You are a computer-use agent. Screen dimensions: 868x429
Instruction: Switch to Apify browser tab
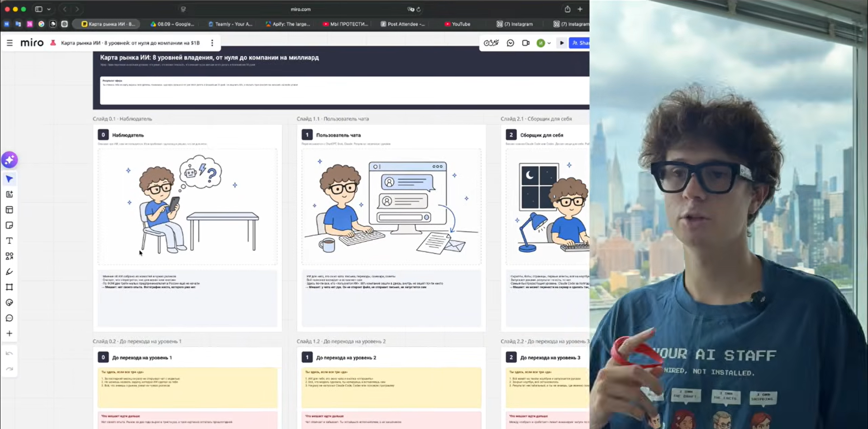(288, 24)
